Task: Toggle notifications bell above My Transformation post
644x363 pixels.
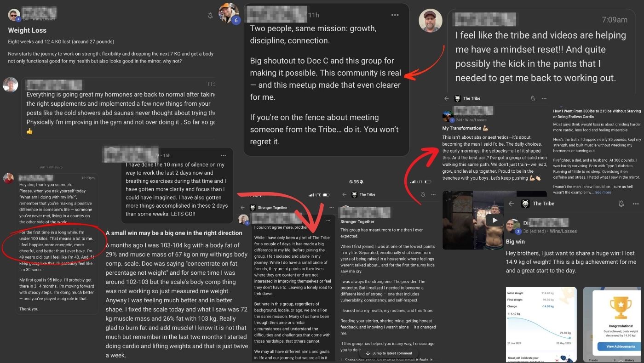Action: [x=533, y=98]
